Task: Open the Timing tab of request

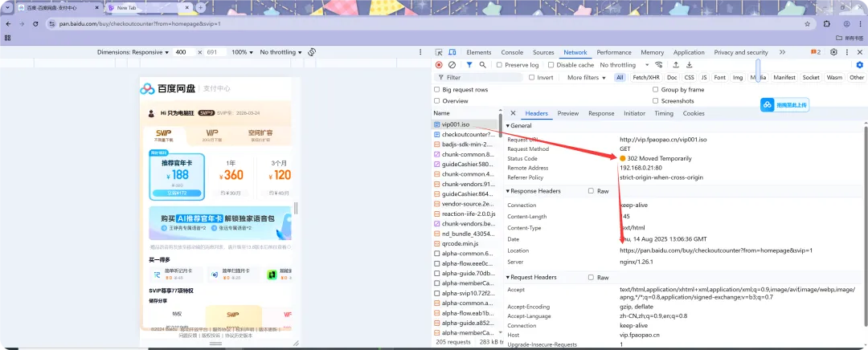Action: point(664,113)
